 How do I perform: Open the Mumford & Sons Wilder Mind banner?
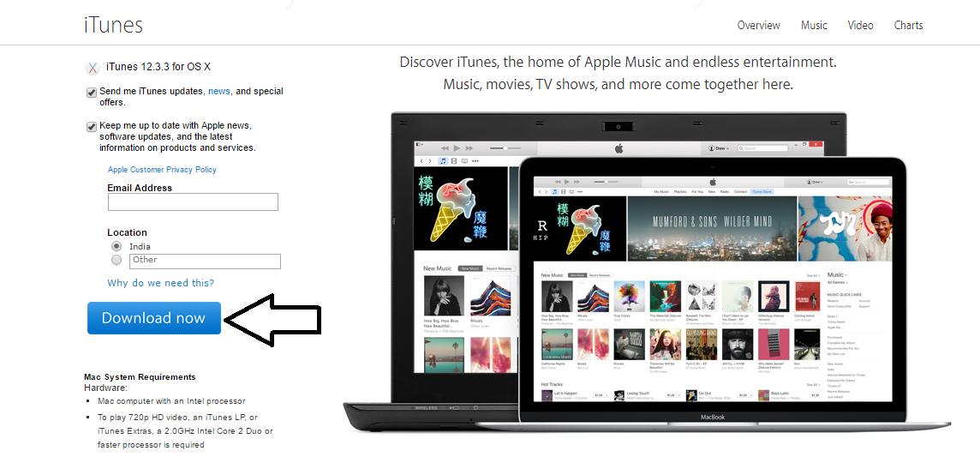(x=712, y=226)
